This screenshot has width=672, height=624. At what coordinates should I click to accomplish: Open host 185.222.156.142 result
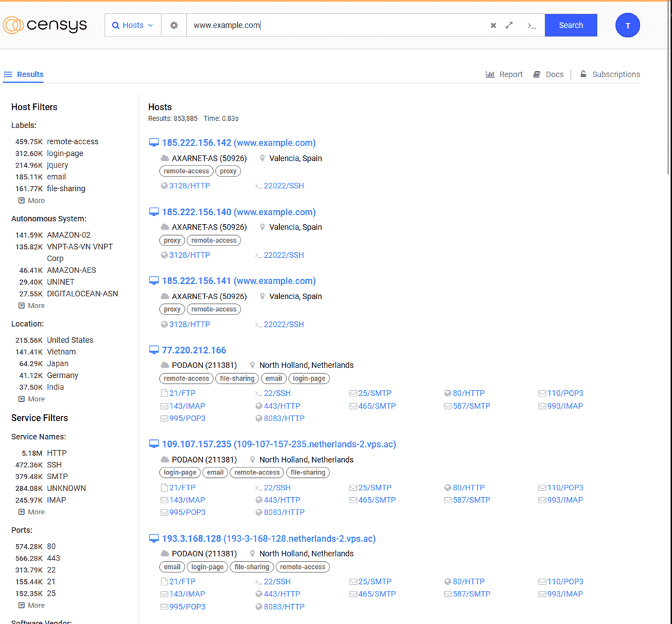coord(238,143)
